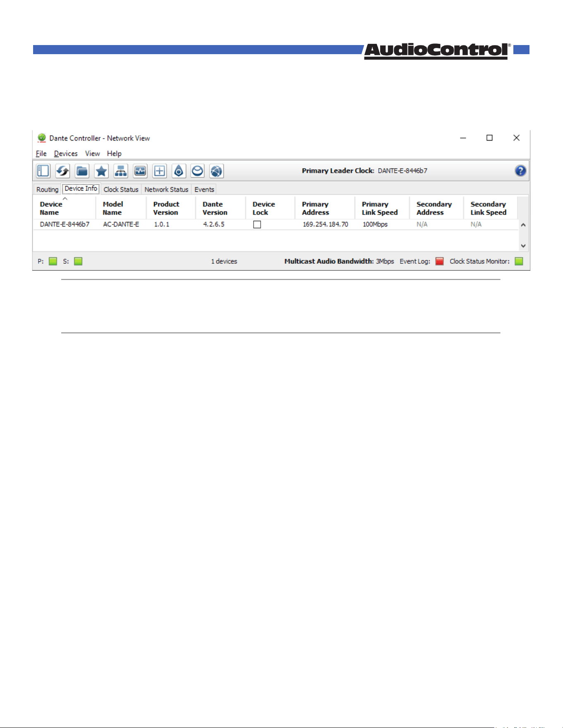
Task: Sort by Dante Version column header
Action: (x=220, y=208)
